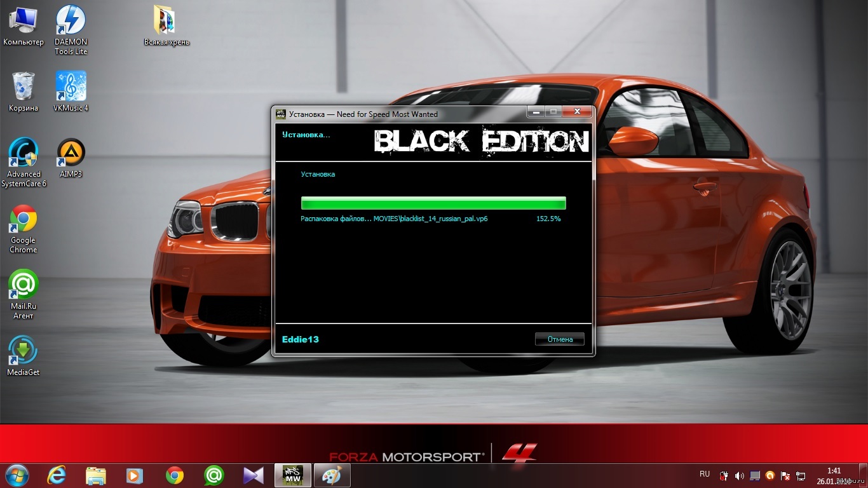
Task: Click the BLACK EDITION banner image
Action: pos(481,141)
